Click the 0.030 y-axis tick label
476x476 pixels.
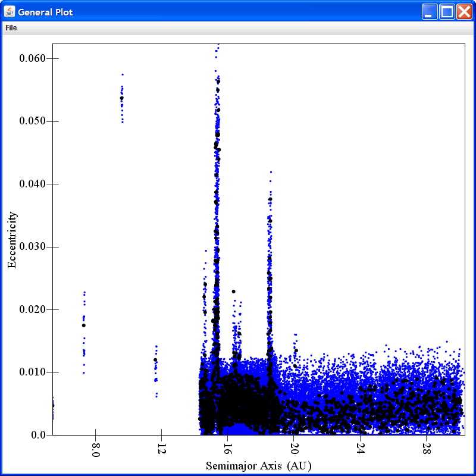[x=32, y=246]
